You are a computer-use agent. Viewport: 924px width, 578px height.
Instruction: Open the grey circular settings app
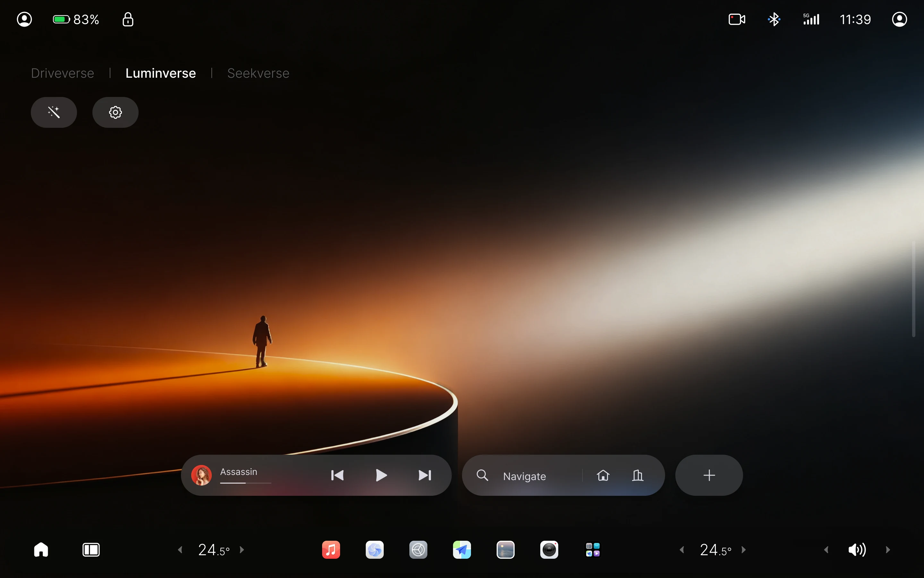[x=418, y=550]
